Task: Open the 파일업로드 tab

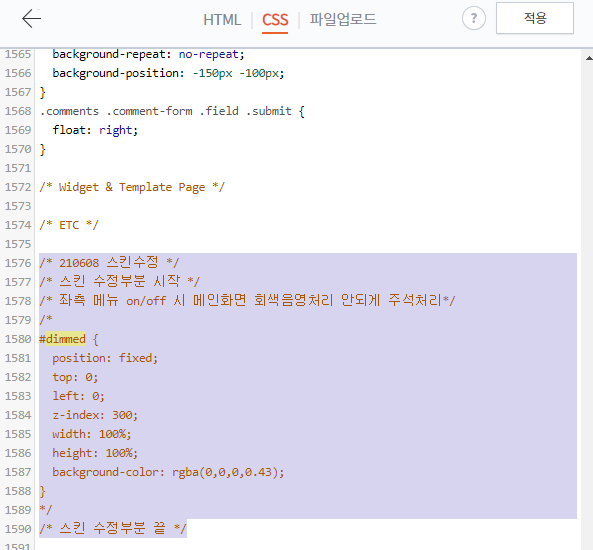Action: click(343, 19)
